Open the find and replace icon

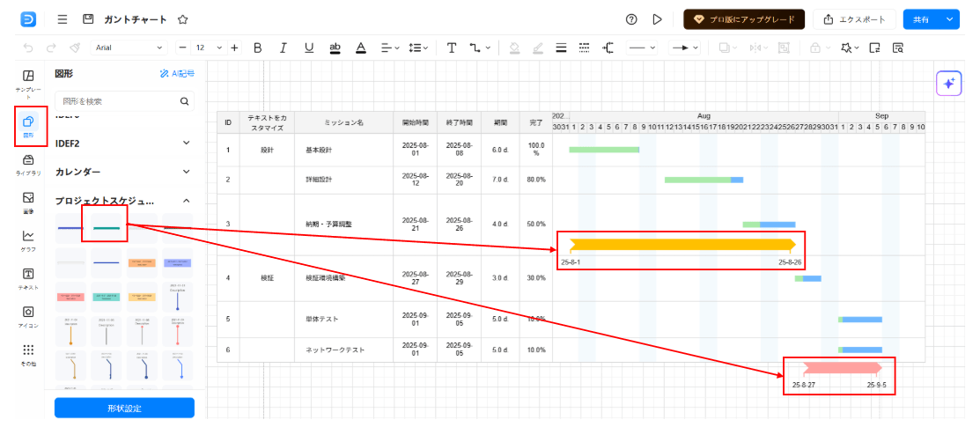point(898,48)
